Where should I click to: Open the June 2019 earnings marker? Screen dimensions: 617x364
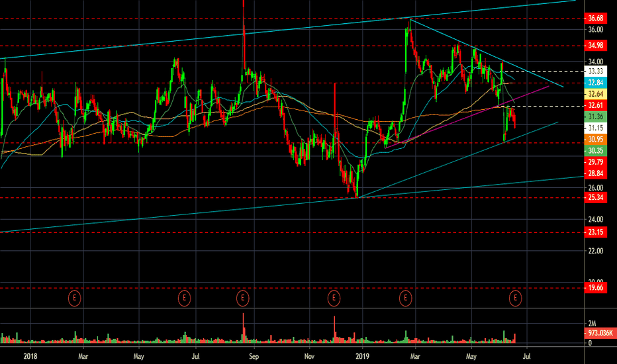coord(516,298)
